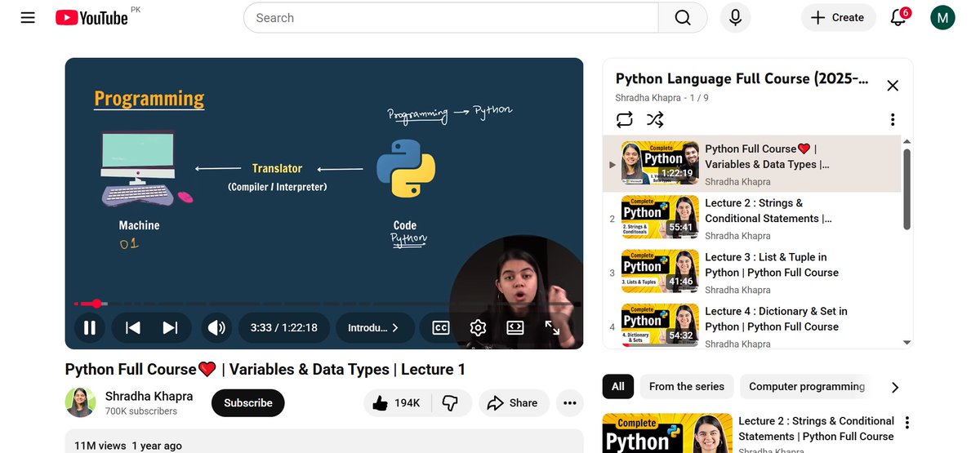980x453 pixels.
Task: Toggle playlist loop
Action: pos(625,120)
